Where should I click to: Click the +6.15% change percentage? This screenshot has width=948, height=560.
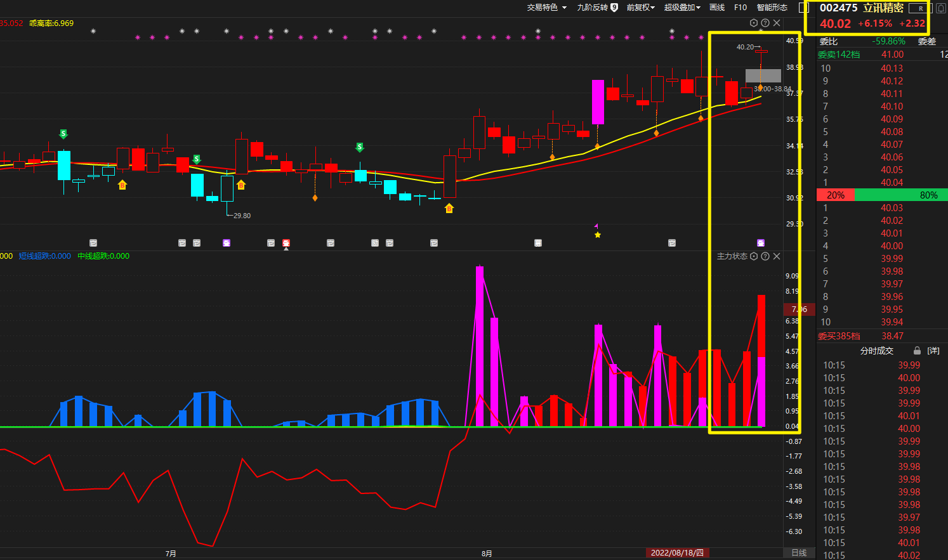875,23
